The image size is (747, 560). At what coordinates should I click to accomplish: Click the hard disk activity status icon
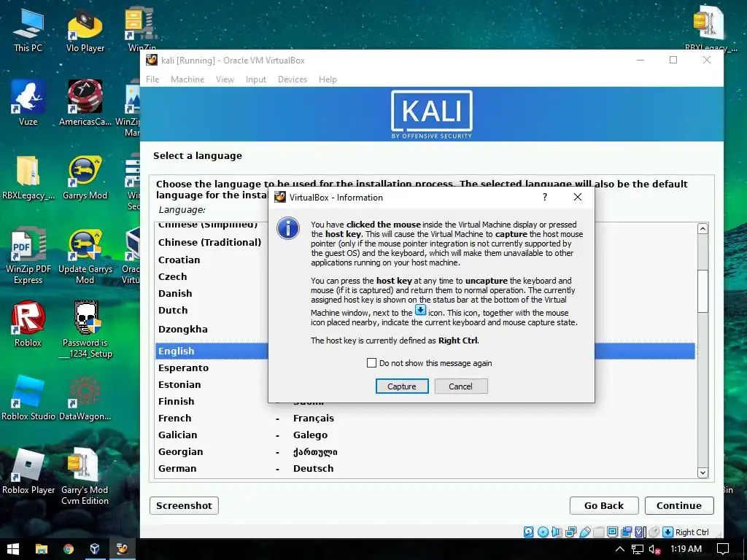click(x=528, y=532)
